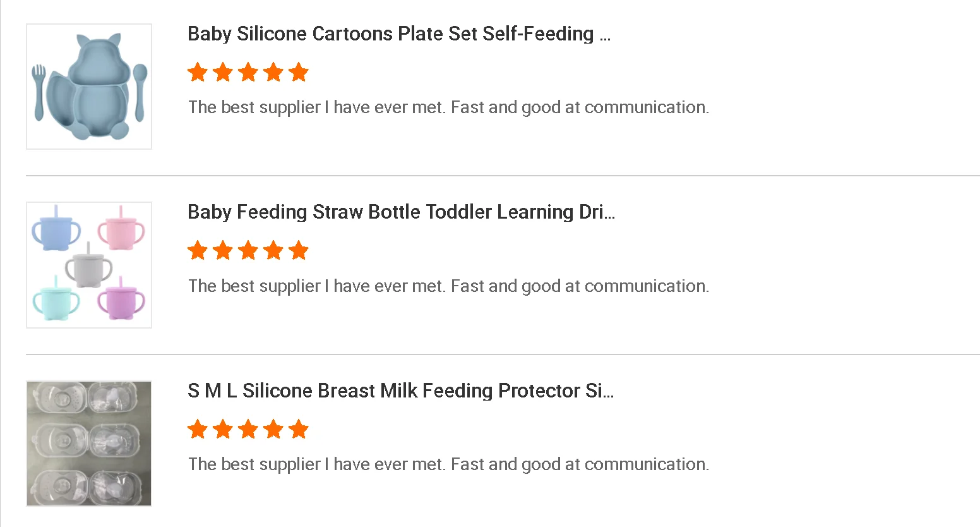Open the S M L Silicone Breast Milk title
The width and height of the screenshot is (980, 527).
[400, 391]
